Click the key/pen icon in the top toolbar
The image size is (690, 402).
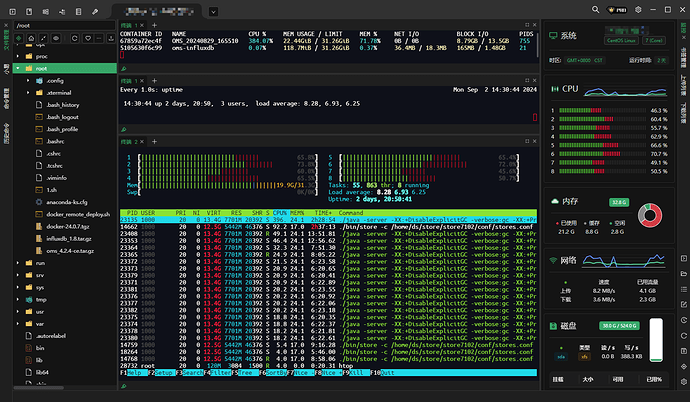coord(95,12)
